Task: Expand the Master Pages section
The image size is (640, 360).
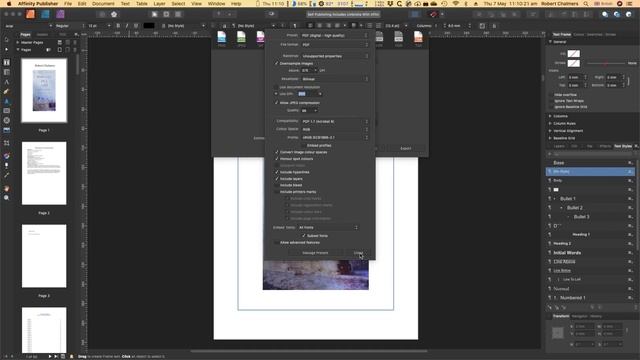Action: pyautogui.click(x=18, y=42)
